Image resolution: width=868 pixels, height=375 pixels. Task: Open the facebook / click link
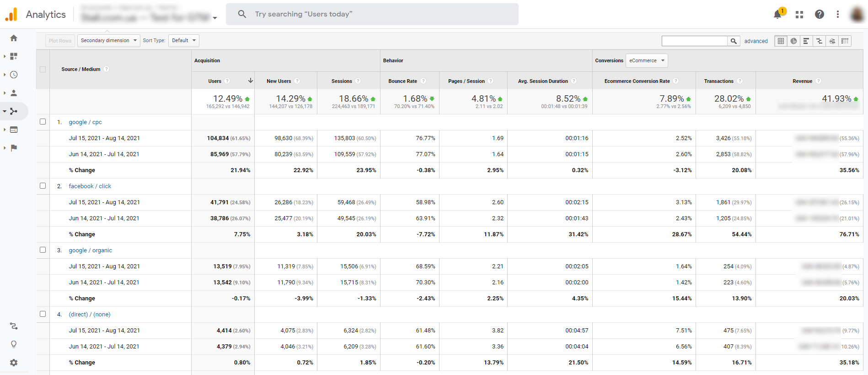coord(90,186)
